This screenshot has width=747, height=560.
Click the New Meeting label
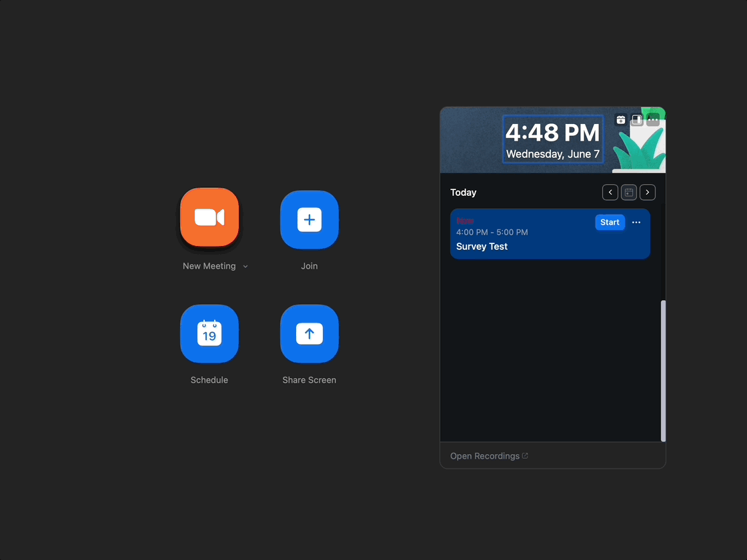[209, 266]
